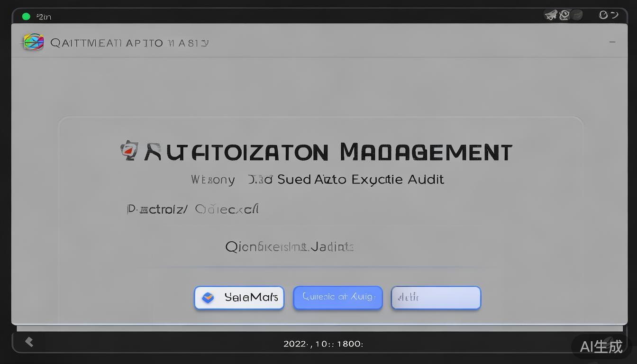This screenshot has width=637, height=364.
Task: Click the dark rounded square icon in top bar
Action: point(577,15)
